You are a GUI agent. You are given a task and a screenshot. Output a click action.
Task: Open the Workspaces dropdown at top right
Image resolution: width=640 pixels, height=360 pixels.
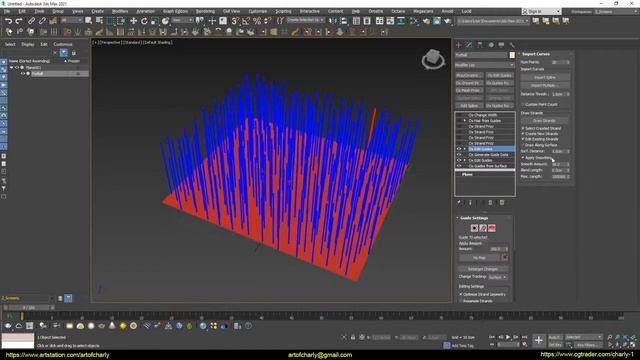616,12
